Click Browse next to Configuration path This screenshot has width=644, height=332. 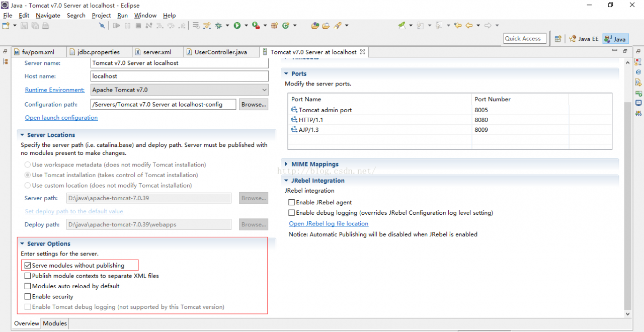[254, 105]
